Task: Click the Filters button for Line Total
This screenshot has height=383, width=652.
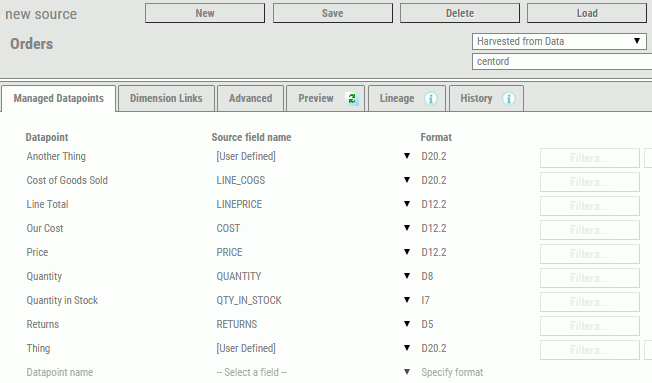Action: [x=590, y=206]
